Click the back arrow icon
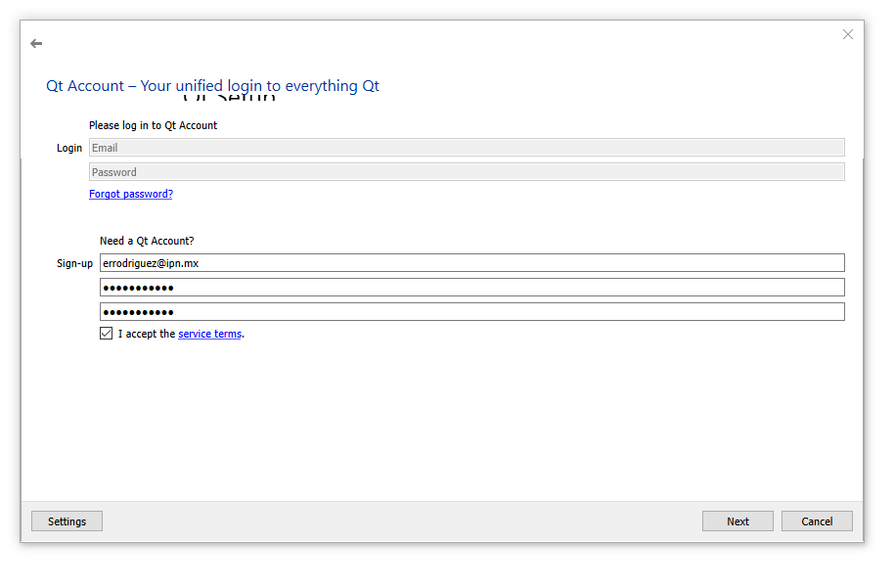Image resolution: width=894 pixels, height=588 pixels. point(36,44)
